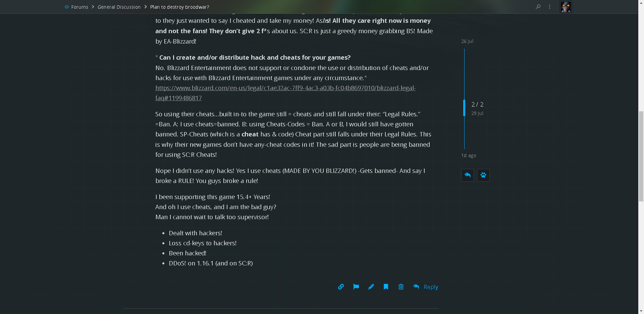Open the three-dot menu in header
Screen dimensions: 644x314
coord(549,7)
